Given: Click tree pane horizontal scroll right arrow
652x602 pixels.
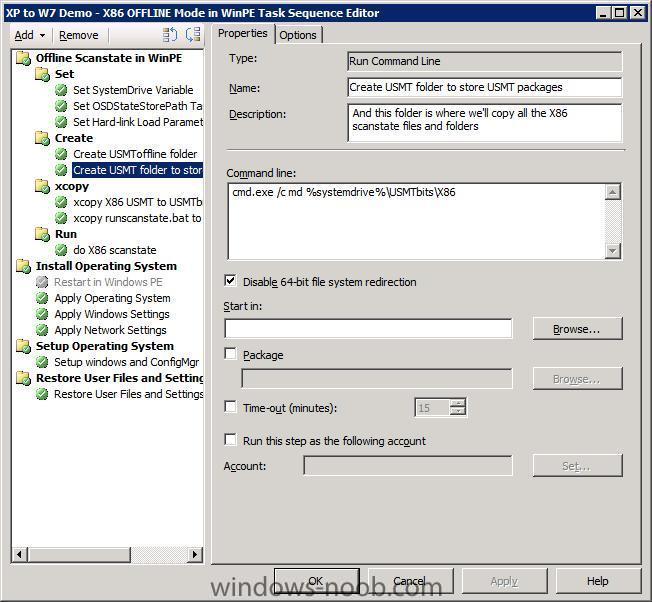Looking at the screenshot, I should click(195, 554).
